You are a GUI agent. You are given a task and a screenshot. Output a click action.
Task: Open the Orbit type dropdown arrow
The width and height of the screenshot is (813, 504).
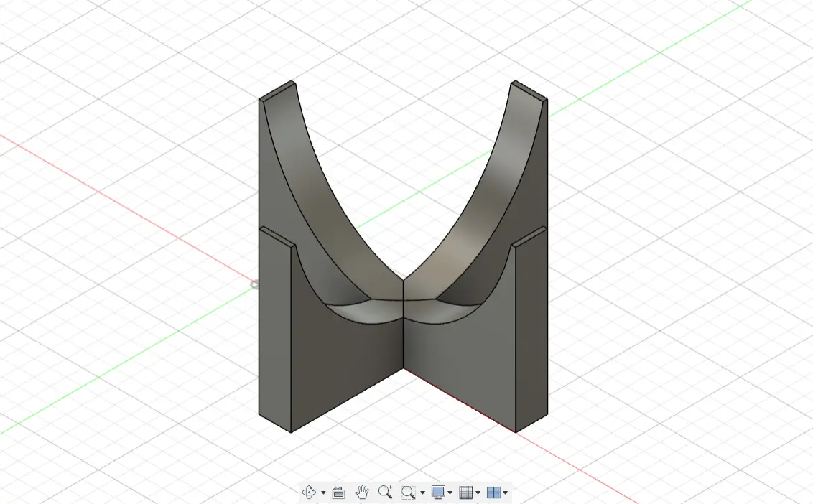(x=323, y=493)
